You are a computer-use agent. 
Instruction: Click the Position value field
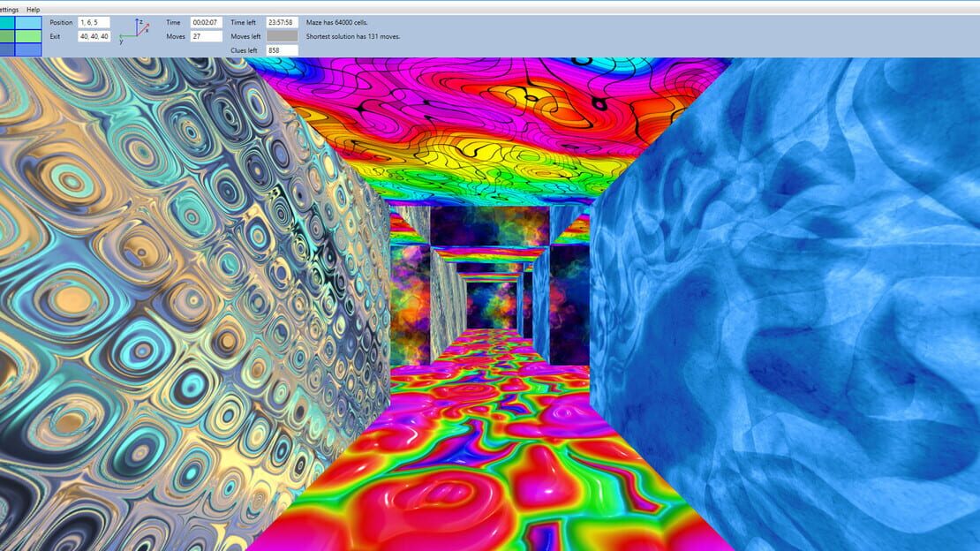(94, 22)
